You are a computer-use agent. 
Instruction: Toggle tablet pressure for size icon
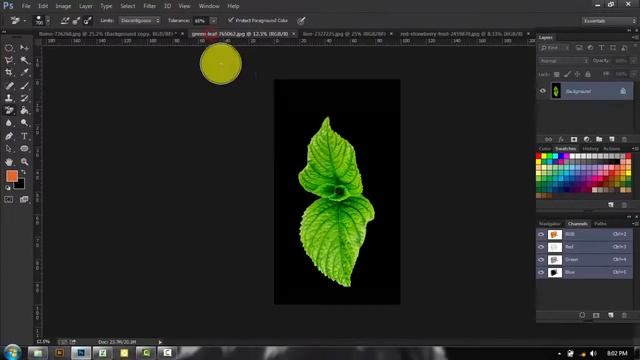click(x=301, y=20)
